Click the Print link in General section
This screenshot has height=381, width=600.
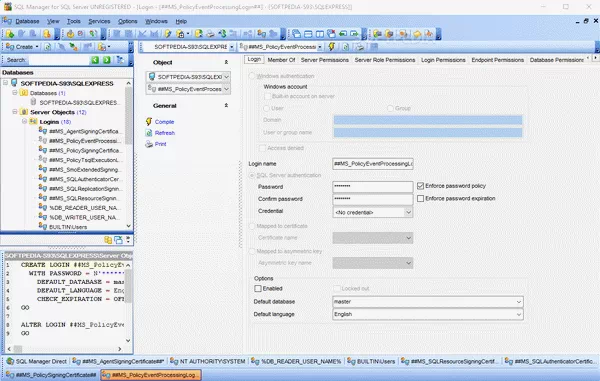coord(160,144)
